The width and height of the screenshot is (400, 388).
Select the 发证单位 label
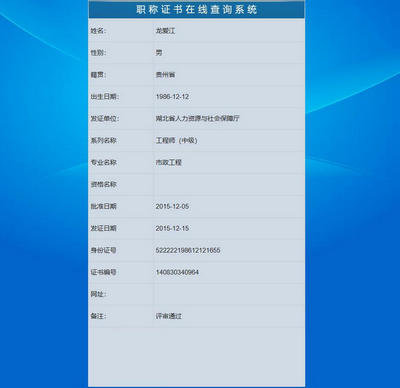(x=105, y=118)
